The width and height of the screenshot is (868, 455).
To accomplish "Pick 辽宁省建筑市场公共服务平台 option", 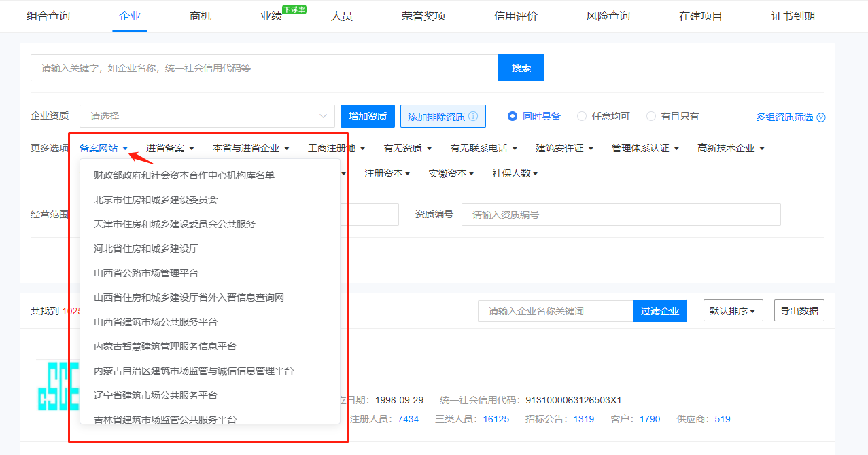I will (x=156, y=395).
